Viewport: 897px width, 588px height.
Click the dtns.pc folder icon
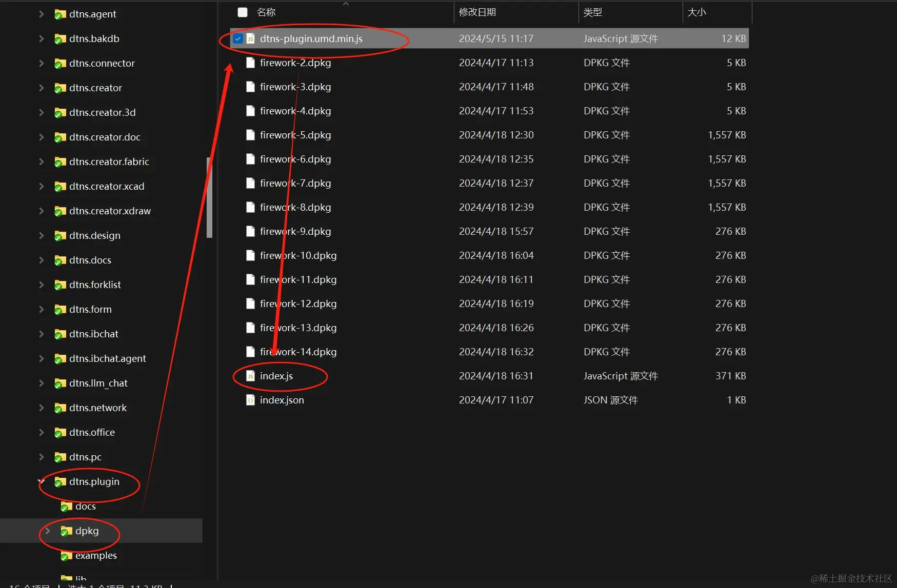point(60,457)
